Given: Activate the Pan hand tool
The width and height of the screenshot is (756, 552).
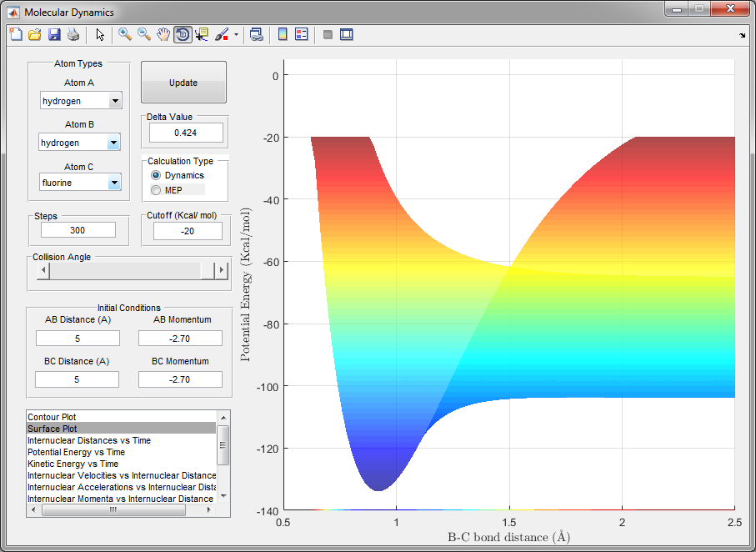Looking at the screenshot, I should point(163,35).
